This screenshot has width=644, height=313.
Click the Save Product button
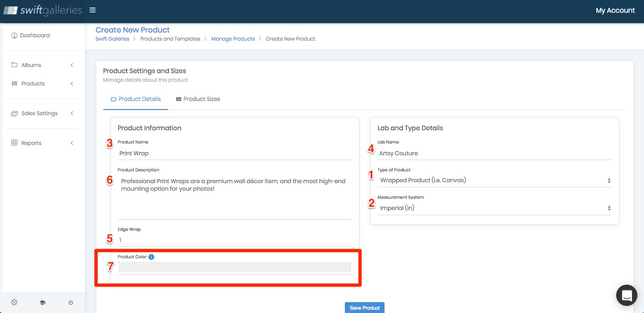pos(365,308)
